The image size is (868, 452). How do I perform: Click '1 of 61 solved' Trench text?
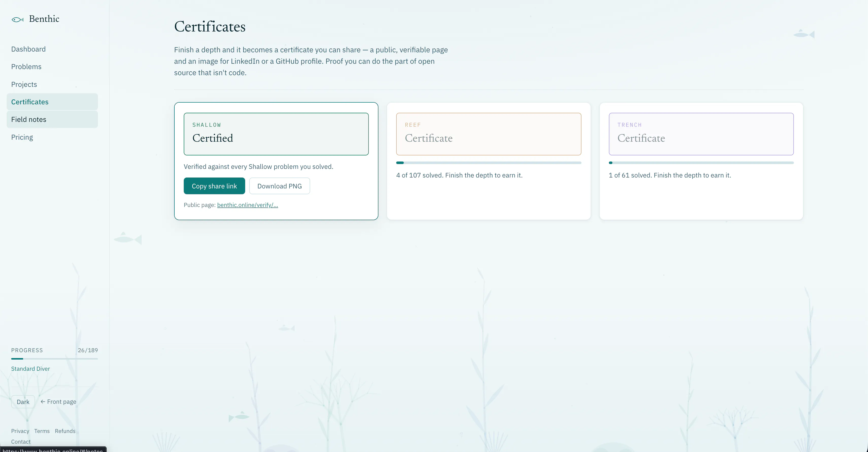point(630,175)
